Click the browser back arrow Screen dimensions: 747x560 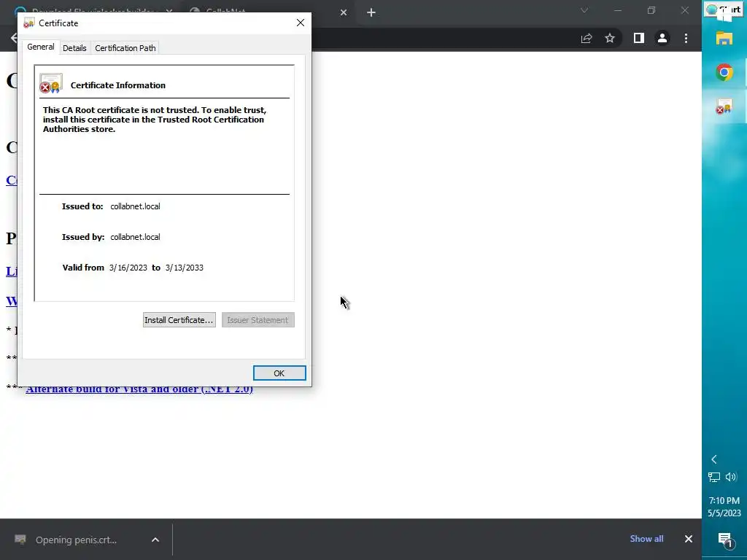point(13,39)
